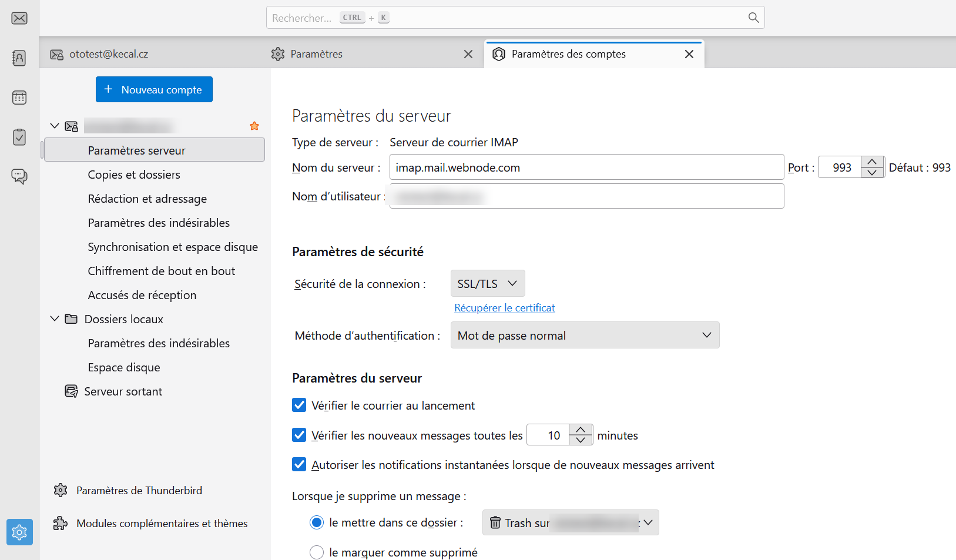Open the Méthode d'authentification dropdown
The width and height of the screenshot is (956, 560).
[585, 335]
